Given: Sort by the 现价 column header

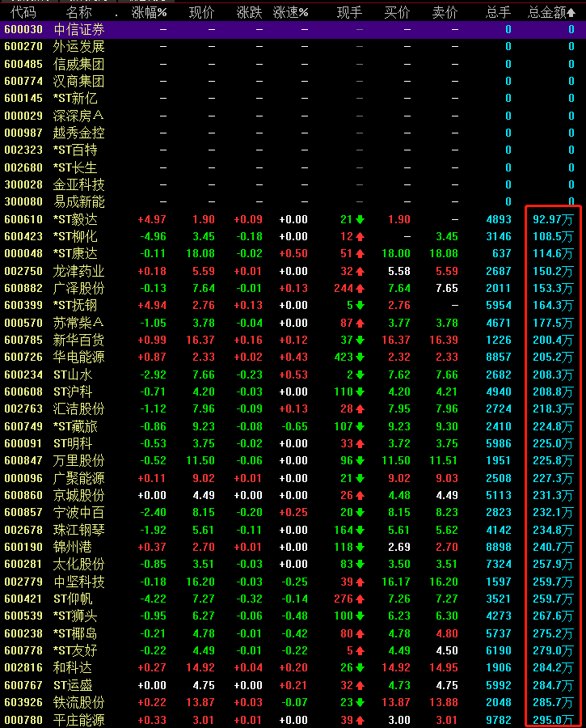Looking at the screenshot, I should [x=202, y=12].
